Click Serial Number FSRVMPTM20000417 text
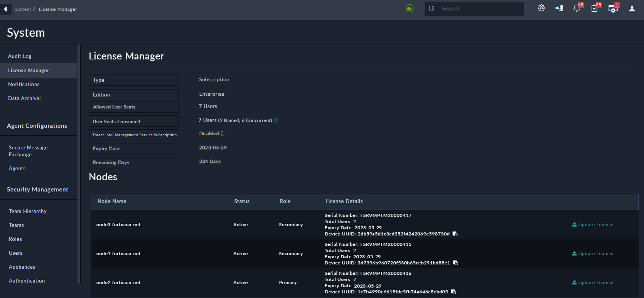Screen dimensions: 644x298 [368, 215]
